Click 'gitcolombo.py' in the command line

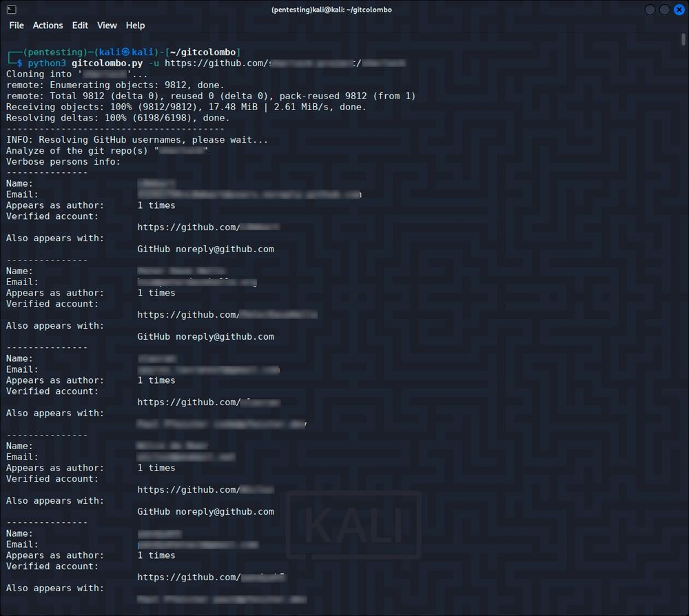tap(107, 63)
